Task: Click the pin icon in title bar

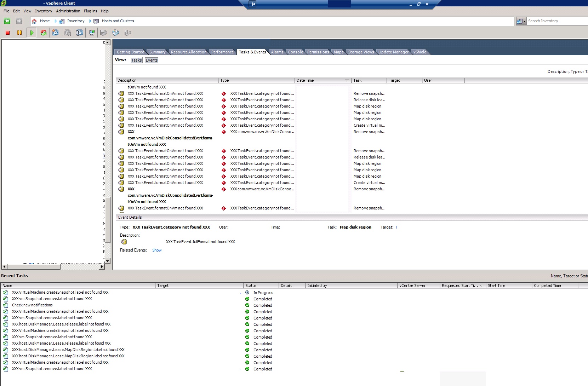Action: (x=252, y=4)
